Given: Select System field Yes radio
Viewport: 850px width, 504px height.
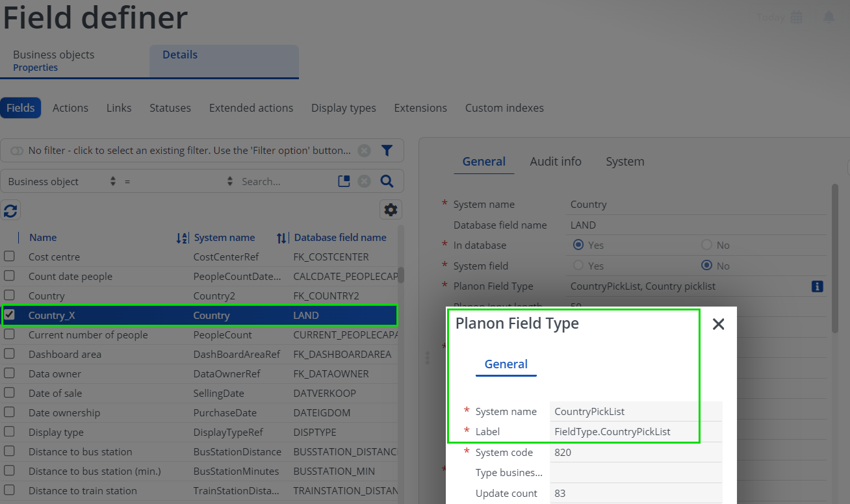Looking at the screenshot, I should [578, 266].
